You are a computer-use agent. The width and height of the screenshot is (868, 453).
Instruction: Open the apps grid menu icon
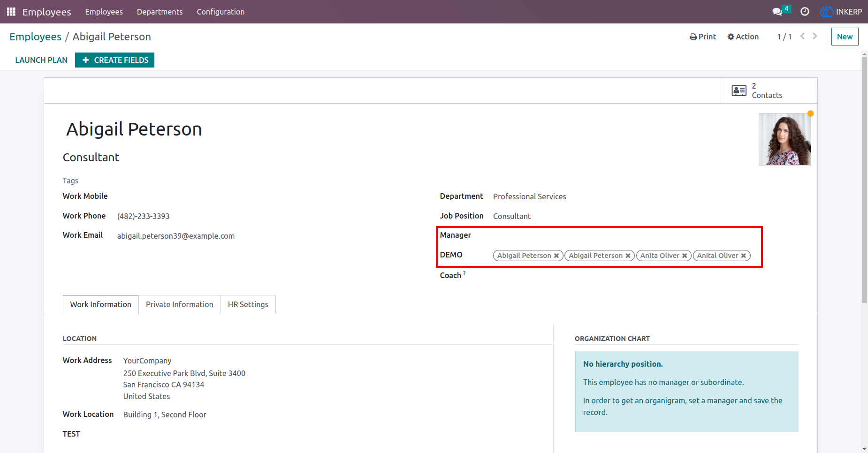coord(11,12)
